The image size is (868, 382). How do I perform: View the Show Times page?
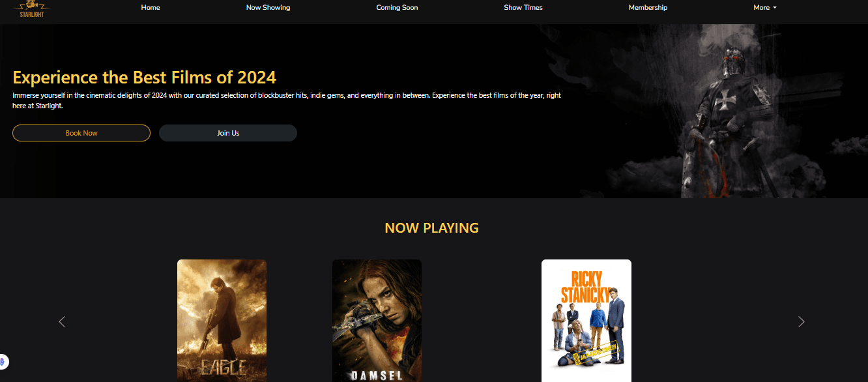523,8
